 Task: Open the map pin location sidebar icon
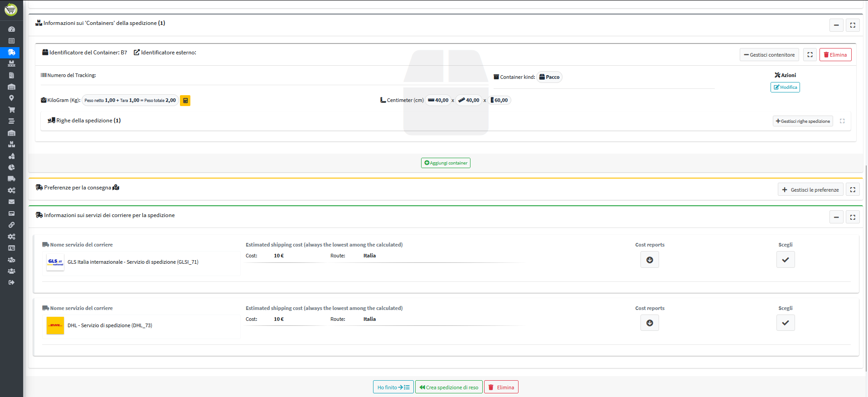[x=11, y=98]
